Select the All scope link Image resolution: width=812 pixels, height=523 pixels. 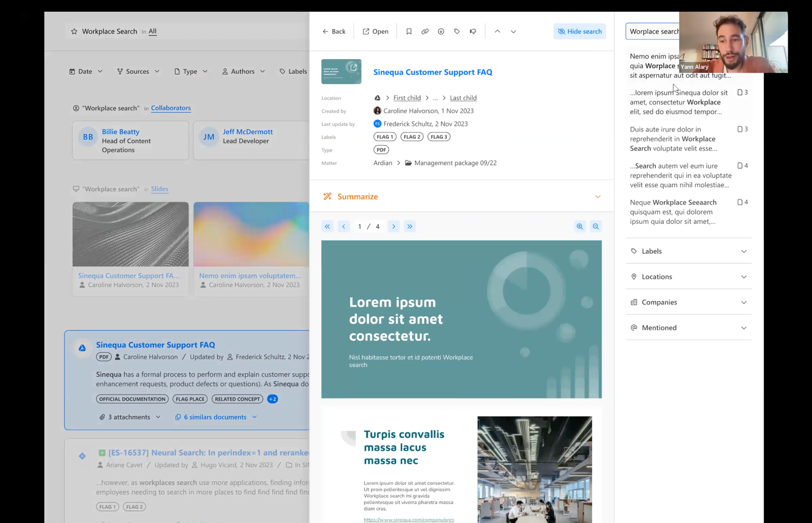[152, 31]
